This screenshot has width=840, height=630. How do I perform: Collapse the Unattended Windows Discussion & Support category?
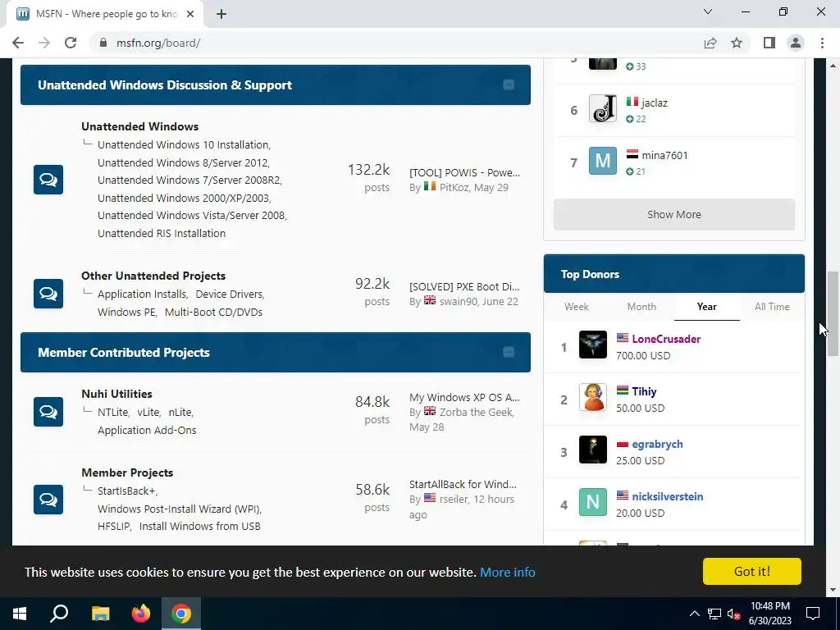pyautogui.click(x=509, y=84)
